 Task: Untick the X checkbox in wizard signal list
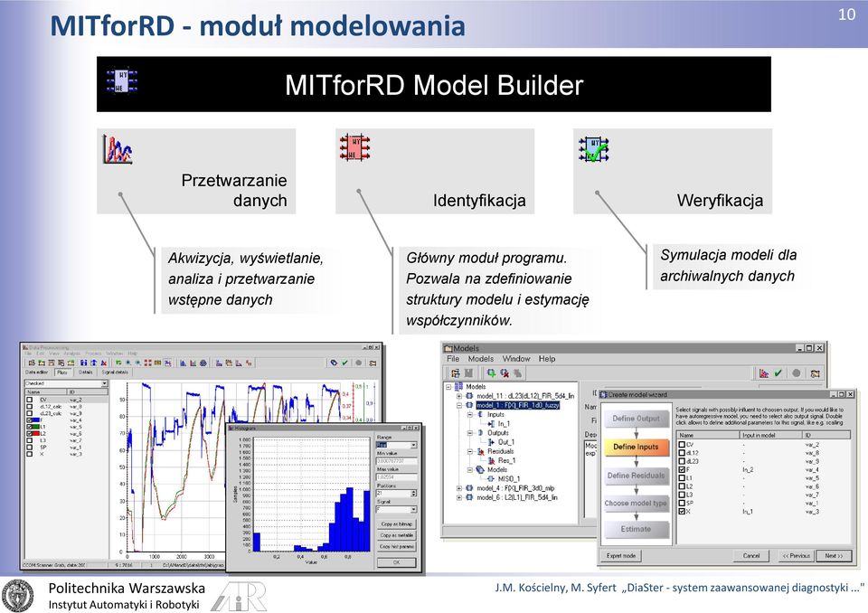pyautogui.click(x=682, y=512)
